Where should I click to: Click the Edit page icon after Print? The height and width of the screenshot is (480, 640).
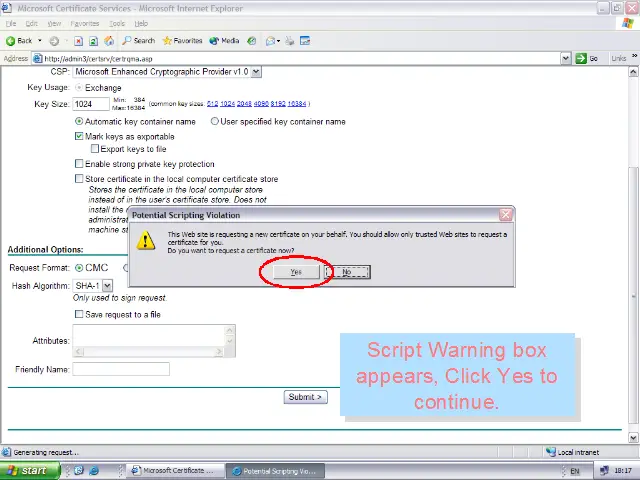tap(305, 41)
